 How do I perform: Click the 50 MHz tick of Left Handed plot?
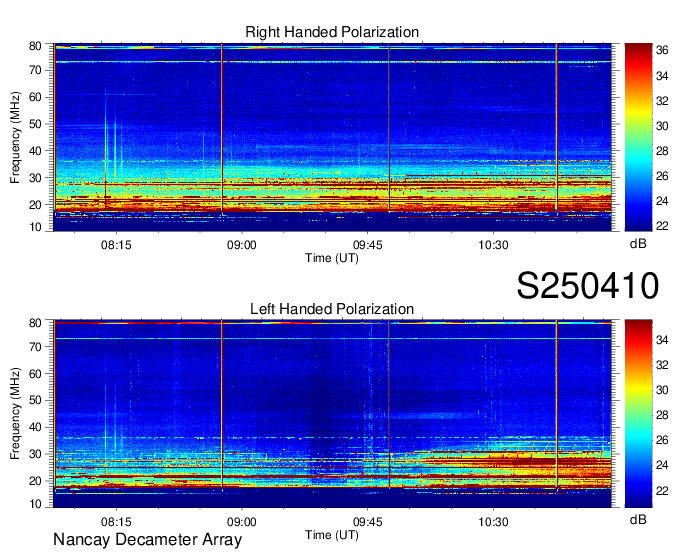tap(35, 400)
